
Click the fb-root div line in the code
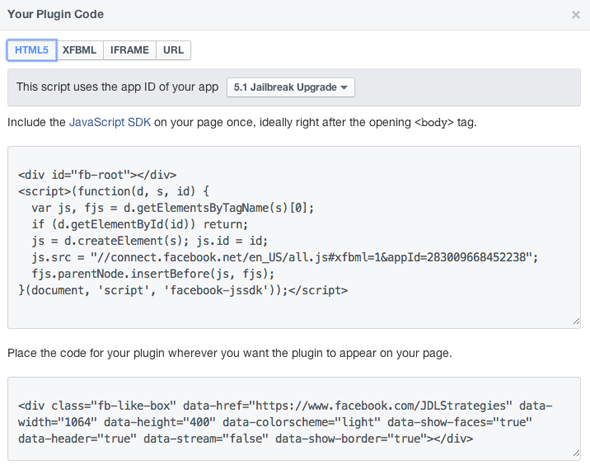tap(97, 175)
